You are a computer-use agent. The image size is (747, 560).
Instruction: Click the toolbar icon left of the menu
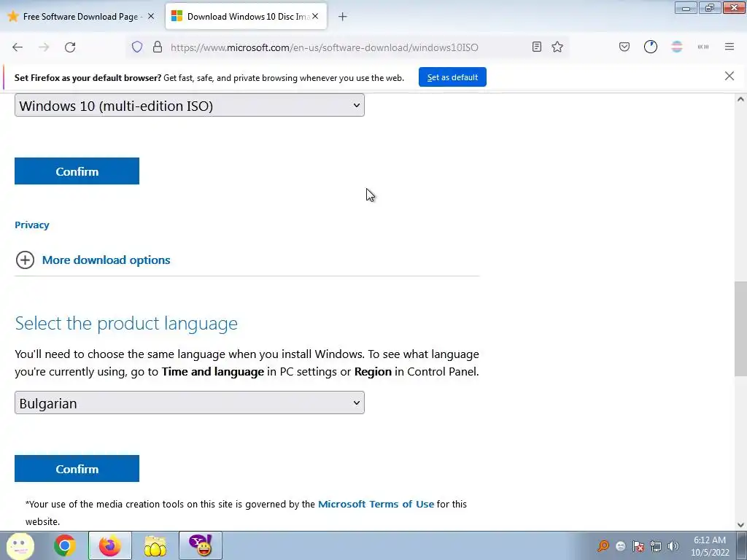coord(703,47)
